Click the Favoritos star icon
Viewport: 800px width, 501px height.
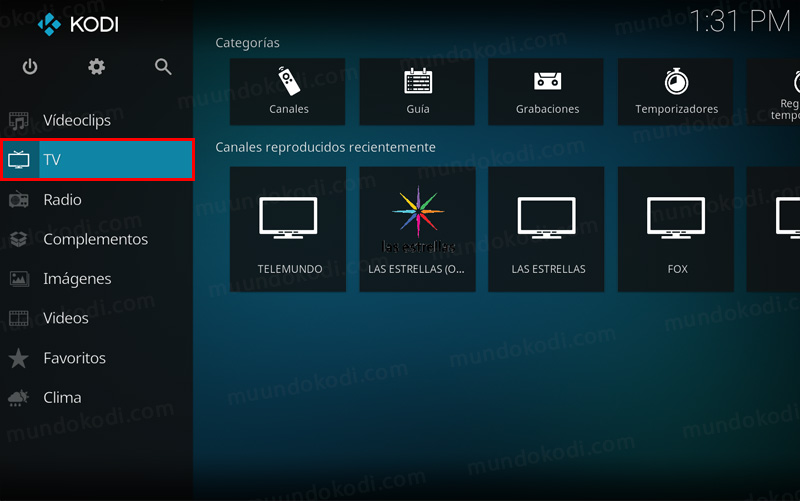[19, 358]
